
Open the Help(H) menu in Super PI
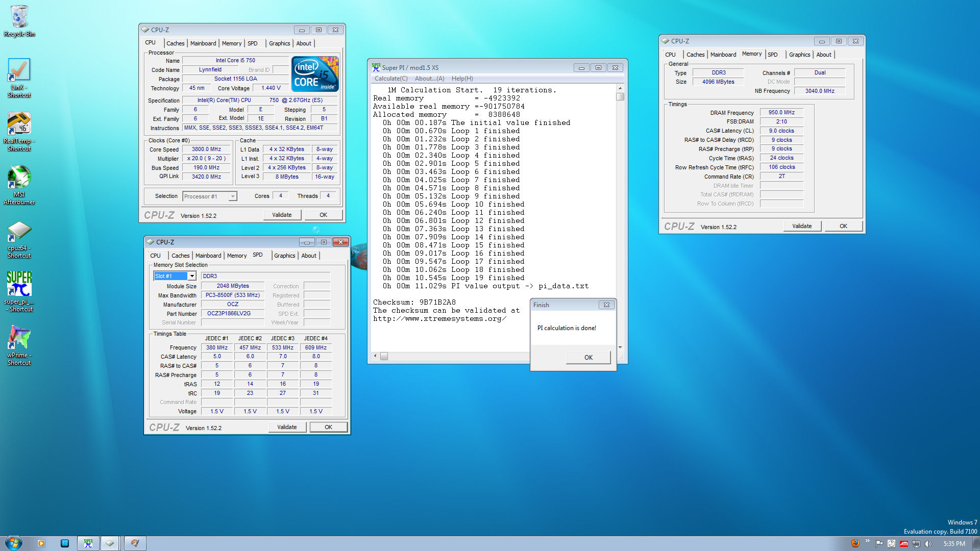(x=462, y=79)
